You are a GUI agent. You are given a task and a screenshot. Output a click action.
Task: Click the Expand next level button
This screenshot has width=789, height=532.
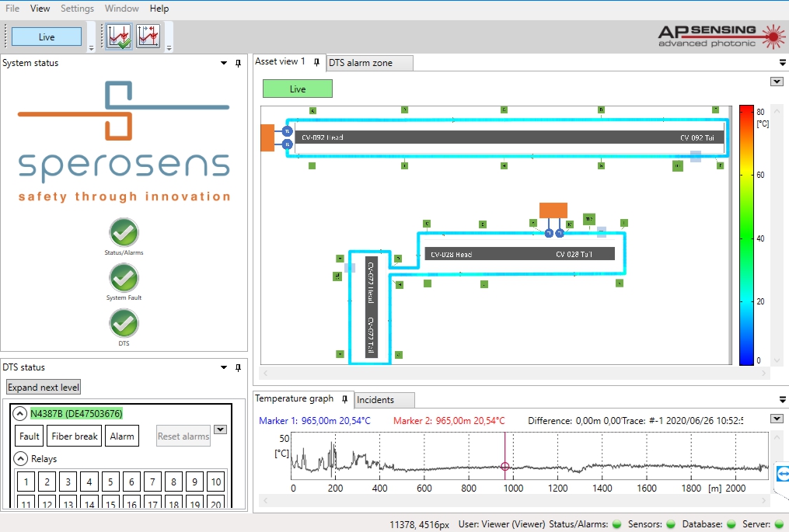click(44, 388)
